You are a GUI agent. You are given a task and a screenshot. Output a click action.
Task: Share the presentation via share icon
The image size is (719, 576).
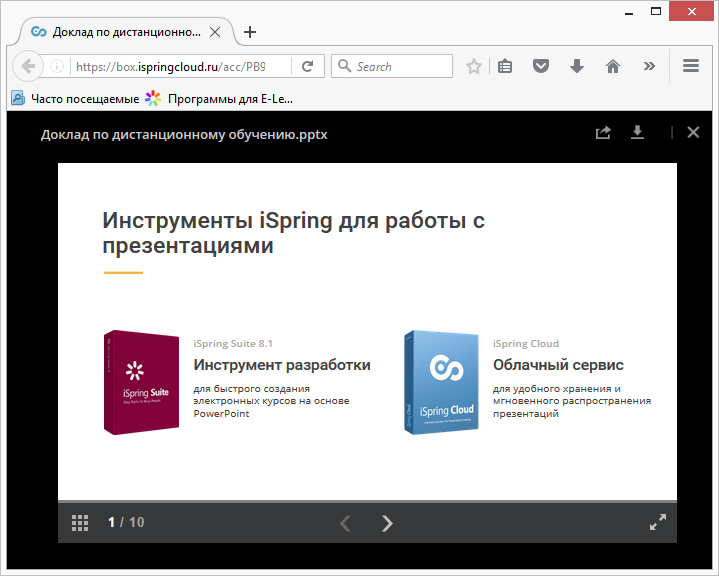603,133
